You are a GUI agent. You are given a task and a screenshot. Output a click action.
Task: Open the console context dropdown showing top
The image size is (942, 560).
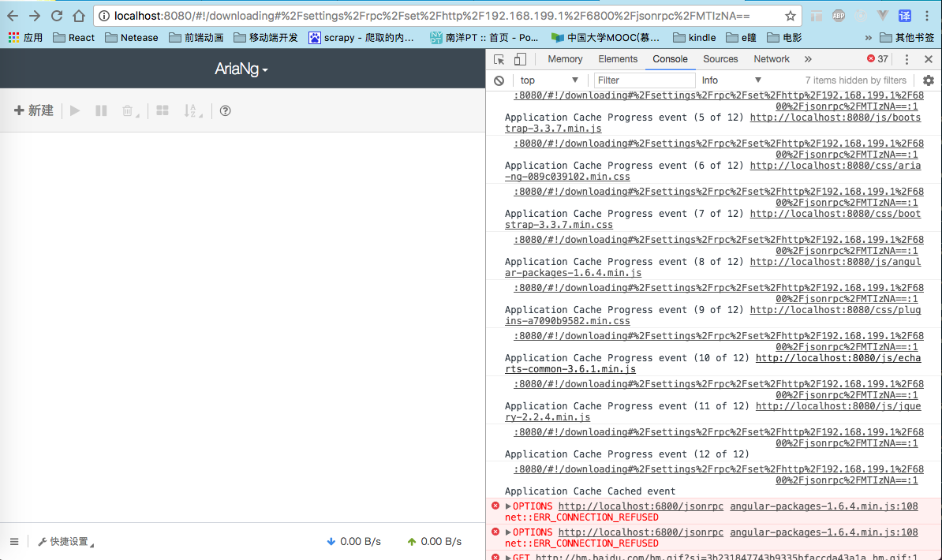tap(549, 80)
